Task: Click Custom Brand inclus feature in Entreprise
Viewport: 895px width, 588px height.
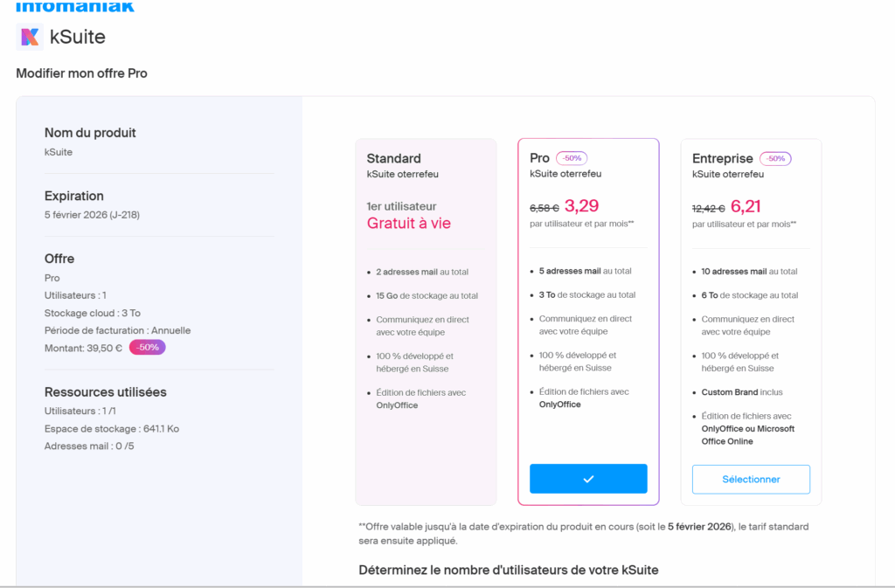Action: coord(742,392)
